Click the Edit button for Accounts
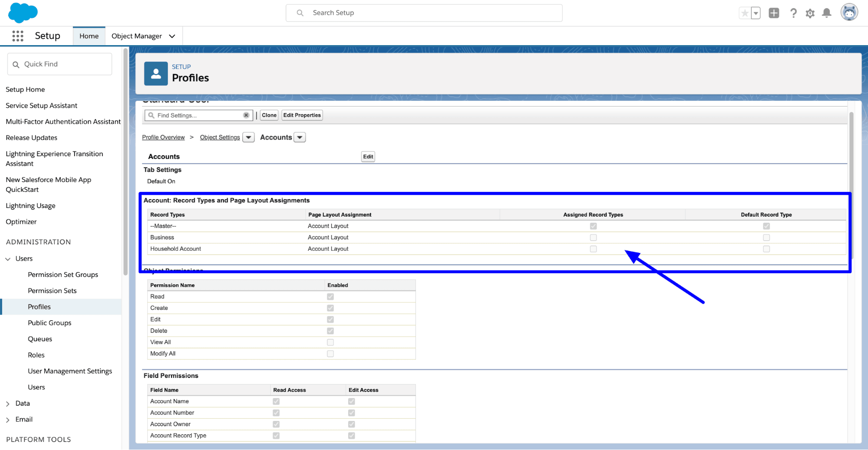The image size is (868, 450). pos(368,157)
